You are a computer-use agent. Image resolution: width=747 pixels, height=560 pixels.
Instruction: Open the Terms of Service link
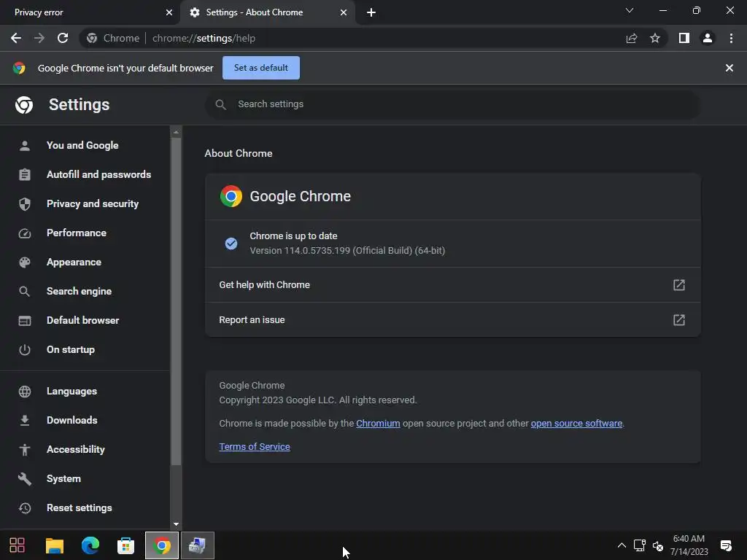255,447
